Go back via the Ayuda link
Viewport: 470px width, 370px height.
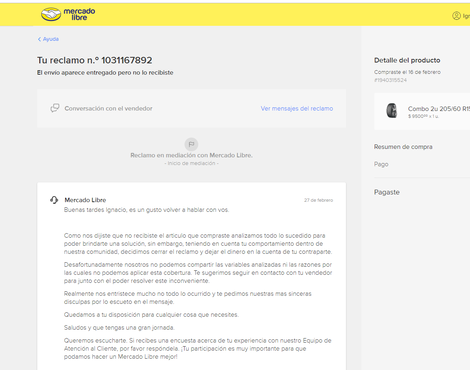[x=51, y=39]
